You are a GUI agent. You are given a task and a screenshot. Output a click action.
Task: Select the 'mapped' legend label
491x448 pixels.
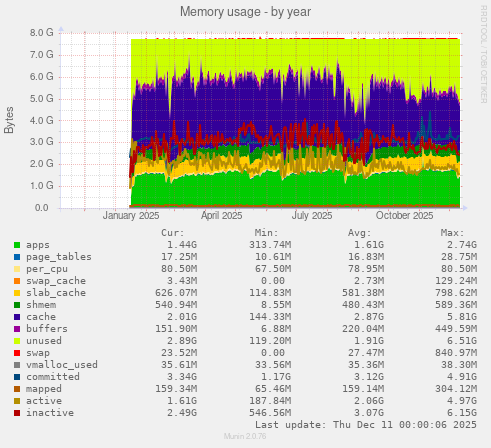click(x=44, y=389)
